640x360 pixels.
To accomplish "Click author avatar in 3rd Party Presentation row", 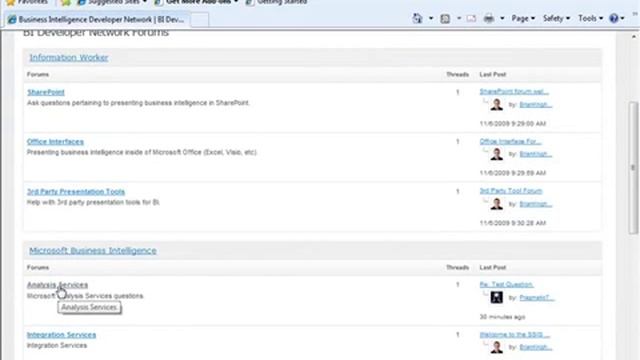I will point(496,204).
